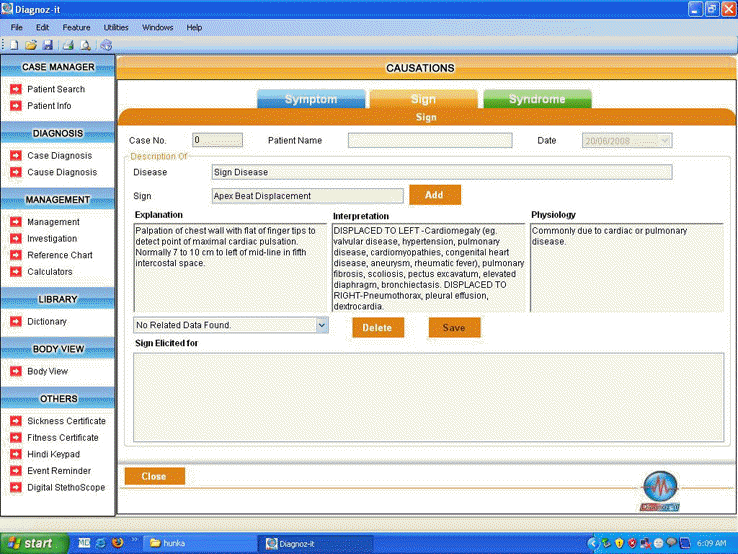Click the arrow icon beside Patient Search
738x554 pixels.
[x=15, y=89]
